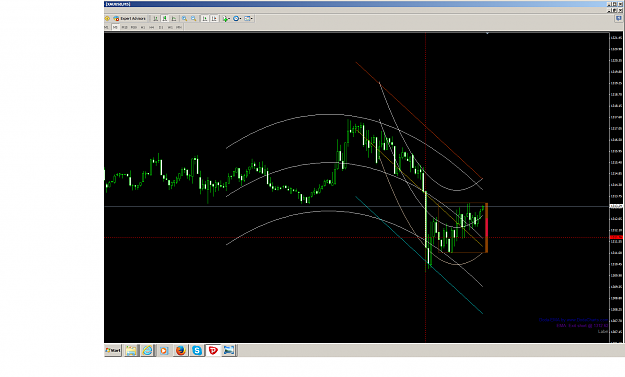Switch to Firefox in the taskbar
Image resolution: width=625 pixels, height=377 pixels.
(181, 350)
